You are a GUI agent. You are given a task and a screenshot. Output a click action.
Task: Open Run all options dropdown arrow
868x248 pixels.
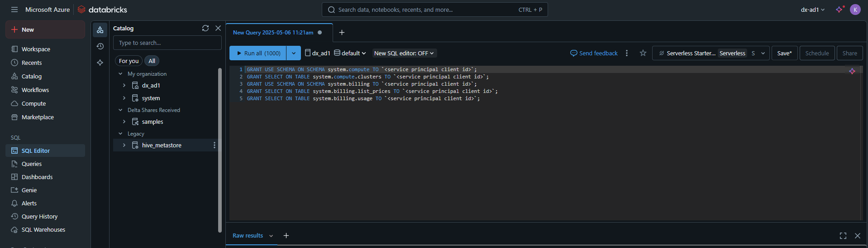pyautogui.click(x=294, y=53)
